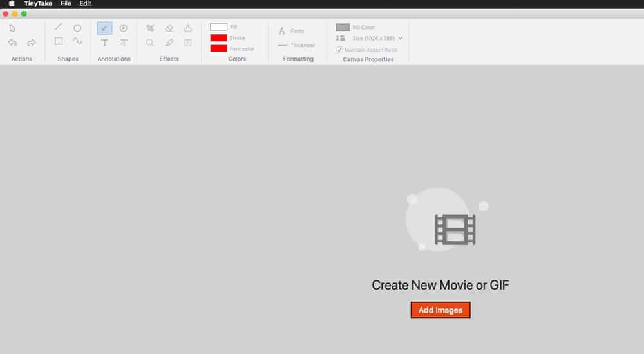Click the Colors group label
644x354 pixels.
238,59
